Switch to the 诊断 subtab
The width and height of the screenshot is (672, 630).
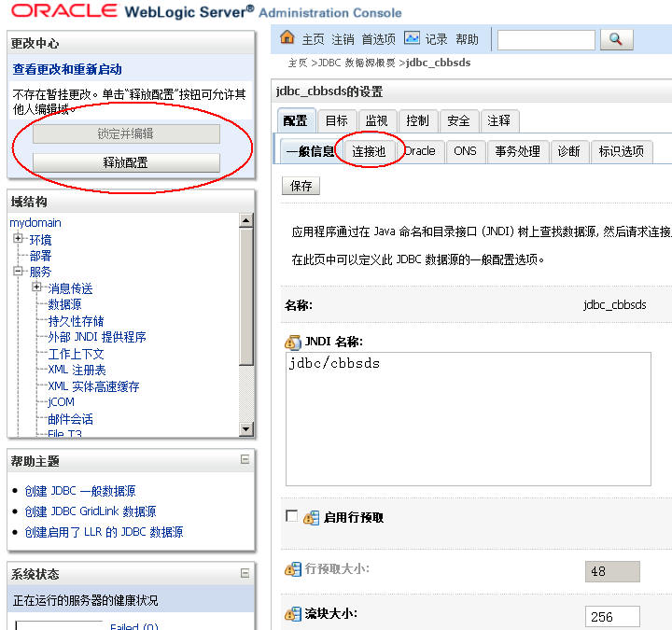568,151
